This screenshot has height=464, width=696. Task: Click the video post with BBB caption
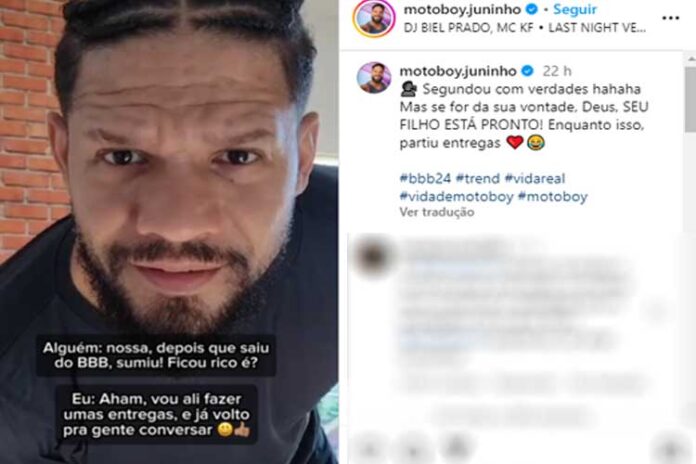[169, 232]
